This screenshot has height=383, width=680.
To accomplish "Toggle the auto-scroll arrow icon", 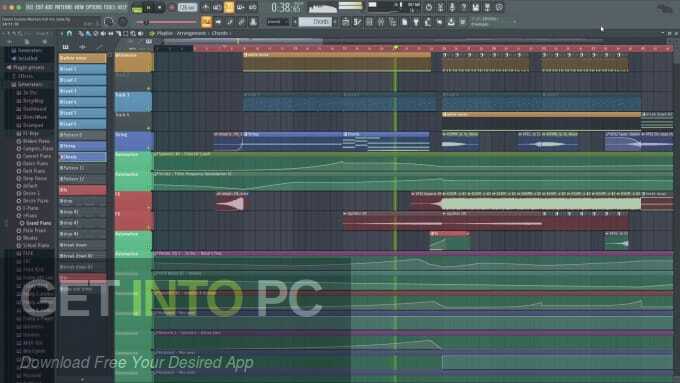I will coord(219,22).
